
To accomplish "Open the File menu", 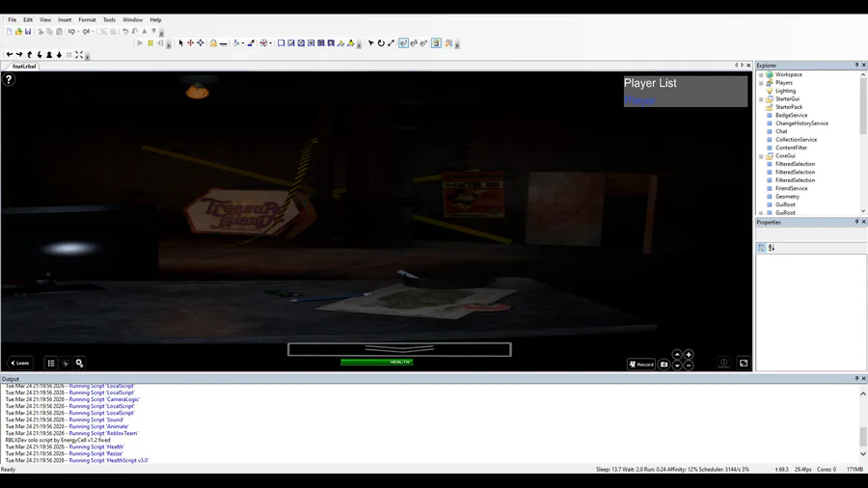I will 13,20.
